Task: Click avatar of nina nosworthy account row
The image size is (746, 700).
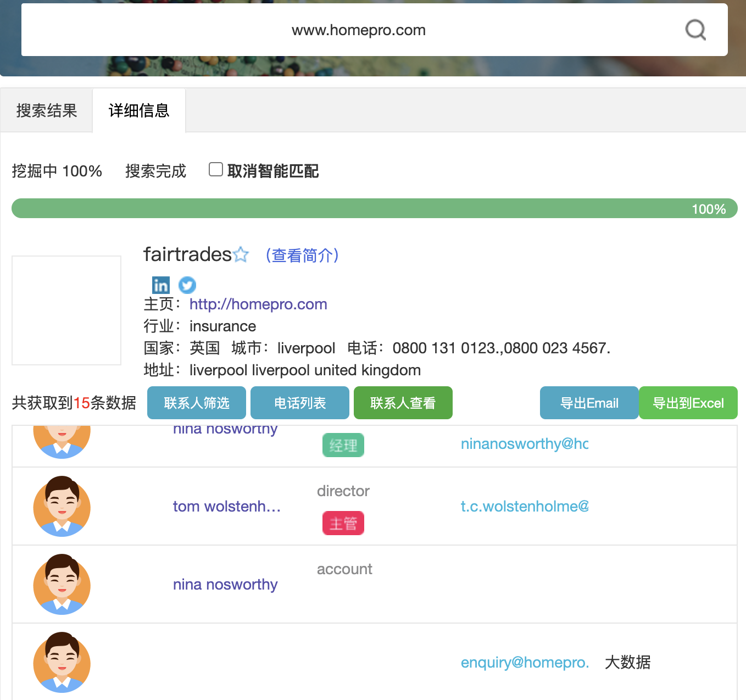Action: pos(62,584)
